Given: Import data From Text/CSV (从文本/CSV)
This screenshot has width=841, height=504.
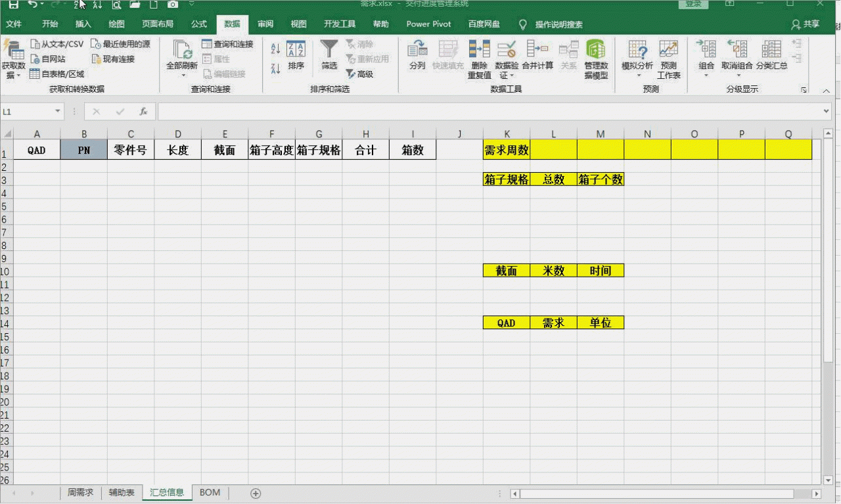Looking at the screenshot, I should [57, 44].
